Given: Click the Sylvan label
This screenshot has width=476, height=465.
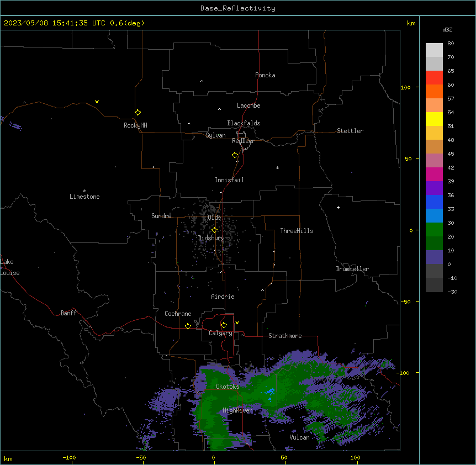Looking at the screenshot, I should coord(215,135).
